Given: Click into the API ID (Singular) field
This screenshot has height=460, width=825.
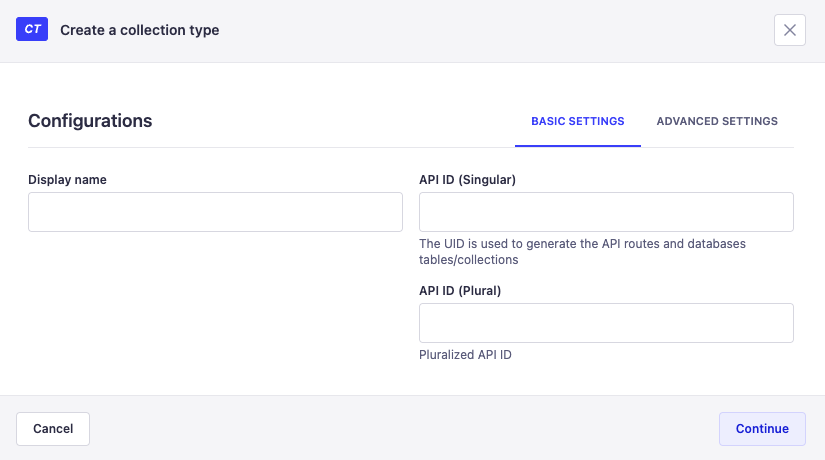Looking at the screenshot, I should point(606,212).
